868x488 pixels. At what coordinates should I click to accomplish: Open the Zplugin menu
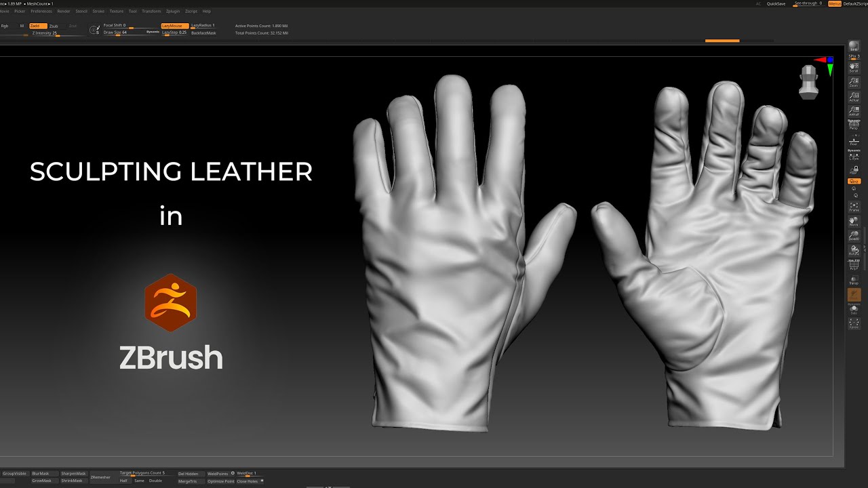click(x=173, y=12)
